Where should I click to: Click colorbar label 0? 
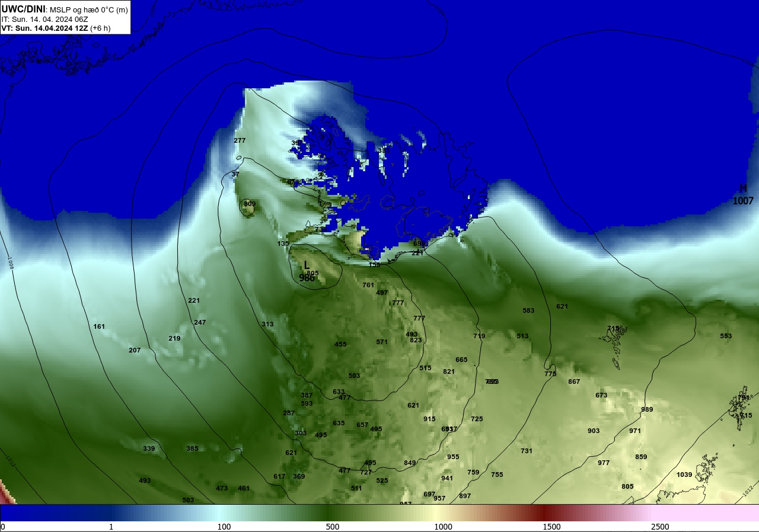tap(2, 527)
